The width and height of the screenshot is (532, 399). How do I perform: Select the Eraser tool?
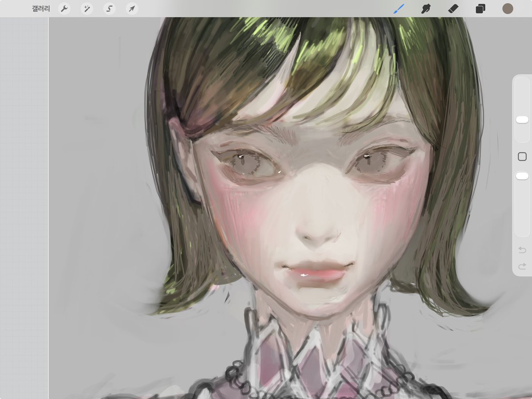(453, 8)
